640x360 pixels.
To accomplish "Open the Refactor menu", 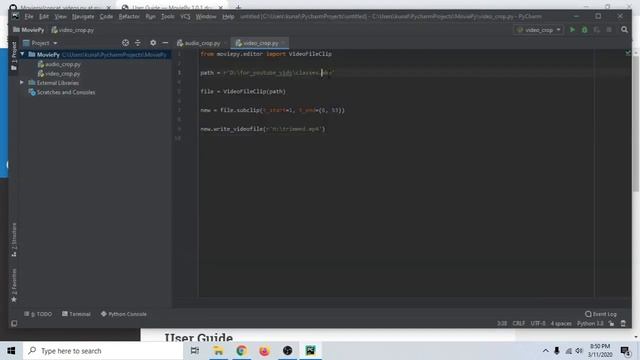I will 129,17.
